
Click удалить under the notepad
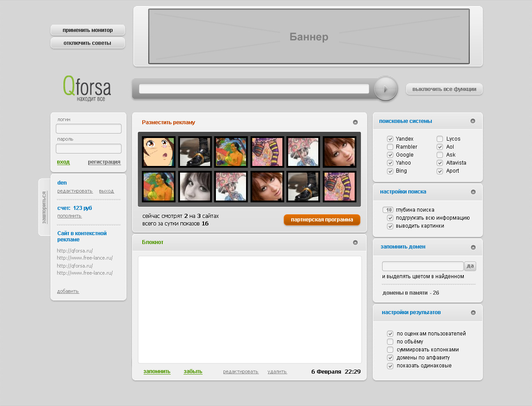[278, 372]
